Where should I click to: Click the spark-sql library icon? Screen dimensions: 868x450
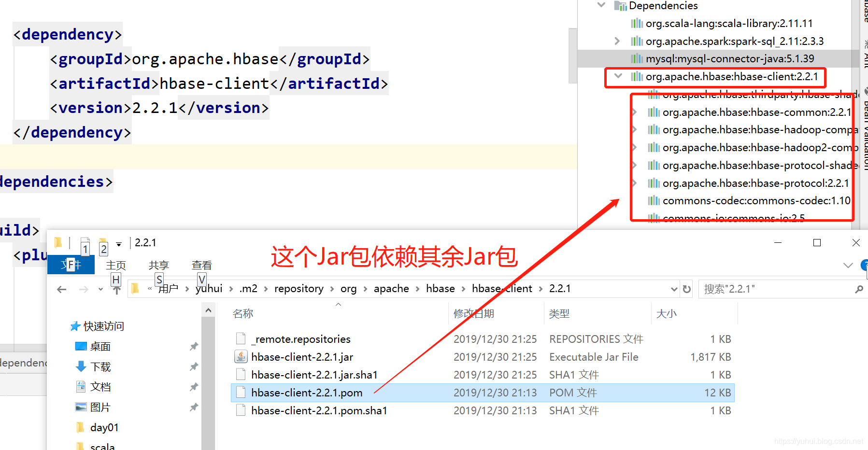tap(637, 41)
